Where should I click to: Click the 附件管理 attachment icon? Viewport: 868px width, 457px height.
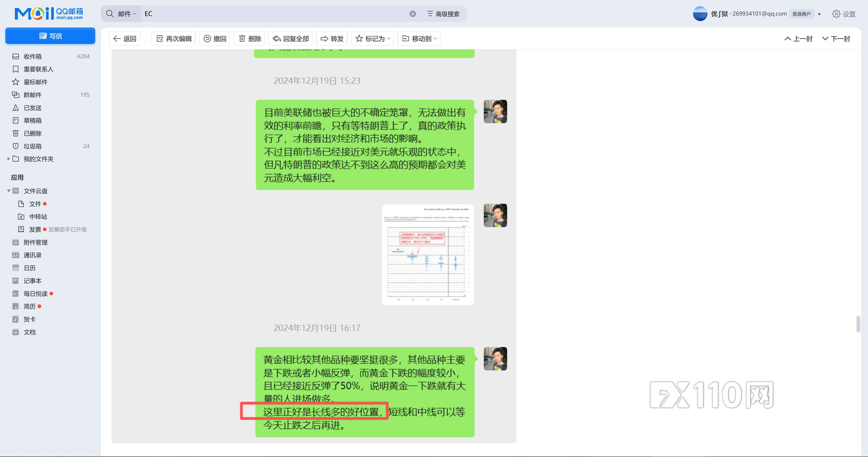(x=16, y=242)
